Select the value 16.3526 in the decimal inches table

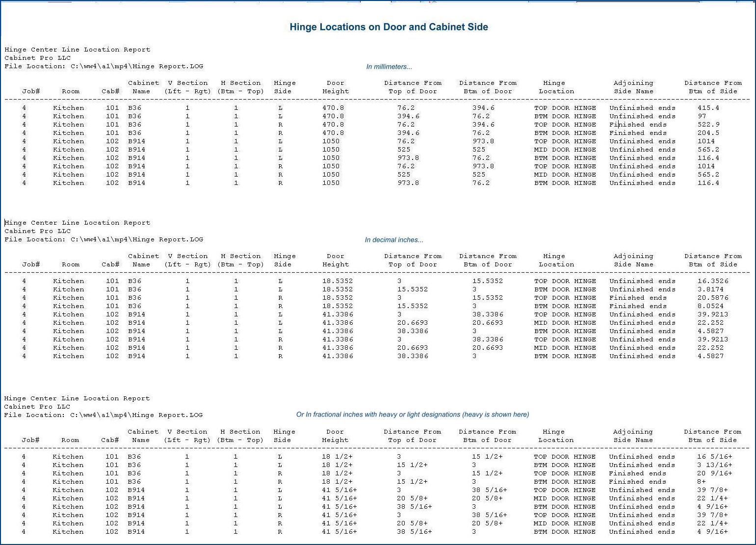[x=713, y=281]
